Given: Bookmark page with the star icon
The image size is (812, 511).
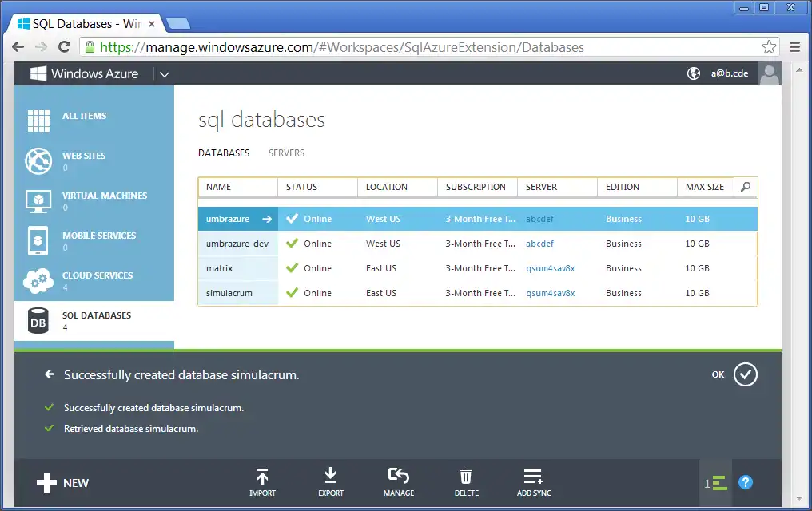Looking at the screenshot, I should [769, 47].
